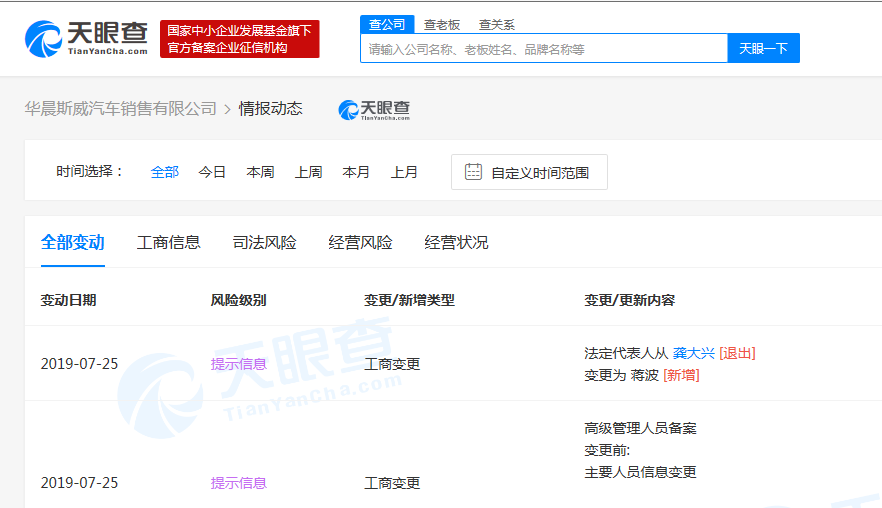Open 华晨斯威汽车销售有限公司 breadcrumb link
This screenshot has height=508, width=882.
tap(120, 108)
